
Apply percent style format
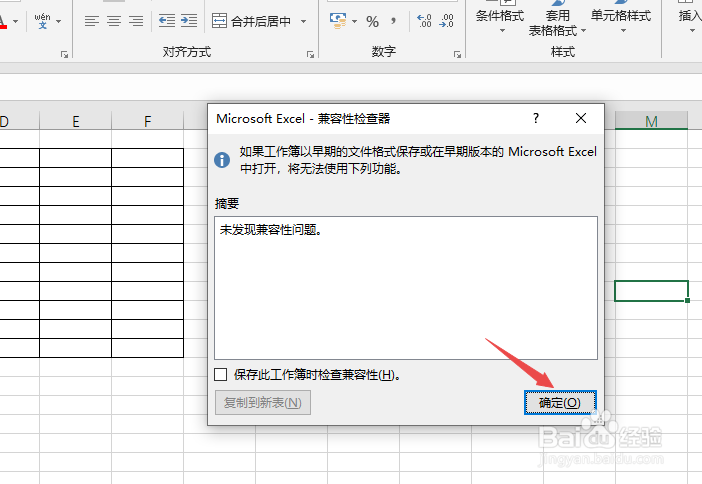(372, 21)
